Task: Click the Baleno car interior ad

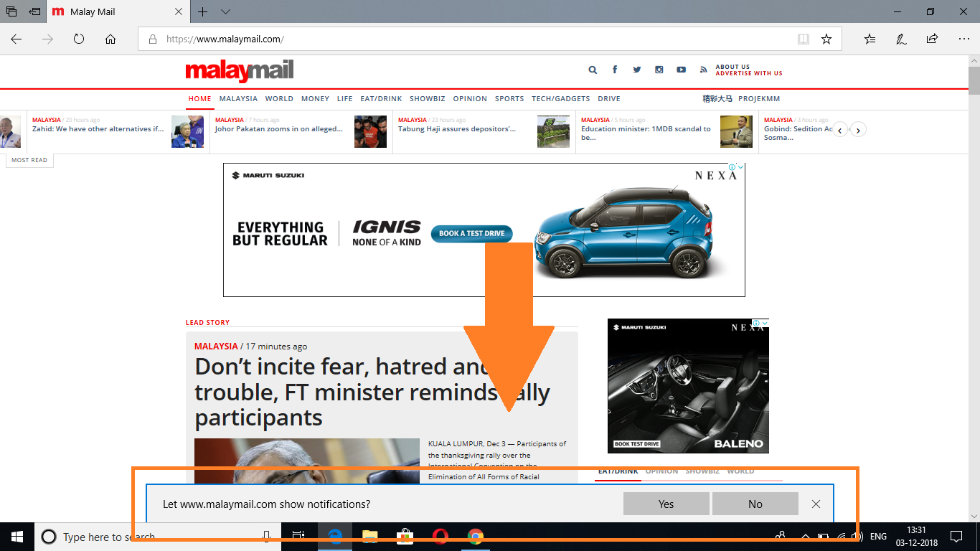Action: tap(688, 386)
